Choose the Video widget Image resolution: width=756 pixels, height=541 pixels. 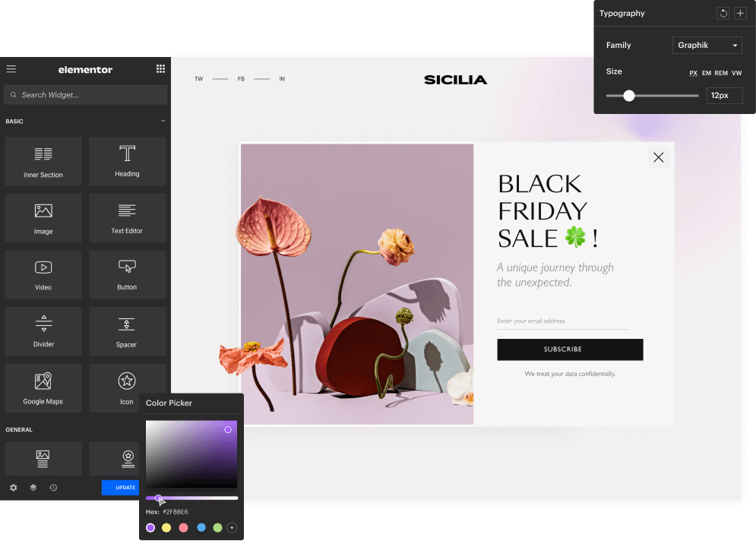[x=43, y=274]
